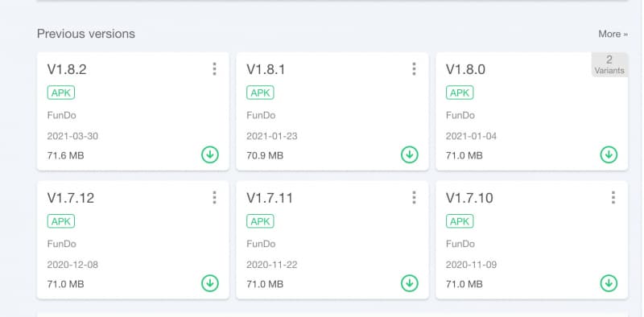
Task: Open the V1.8.2 version title
Action: (x=67, y=69)
